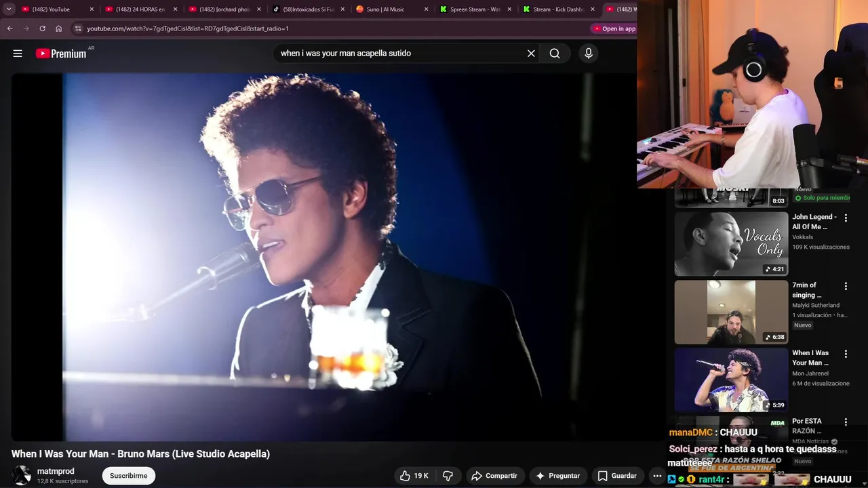Open the YouTube guide hamburger menu

point(18,54)
